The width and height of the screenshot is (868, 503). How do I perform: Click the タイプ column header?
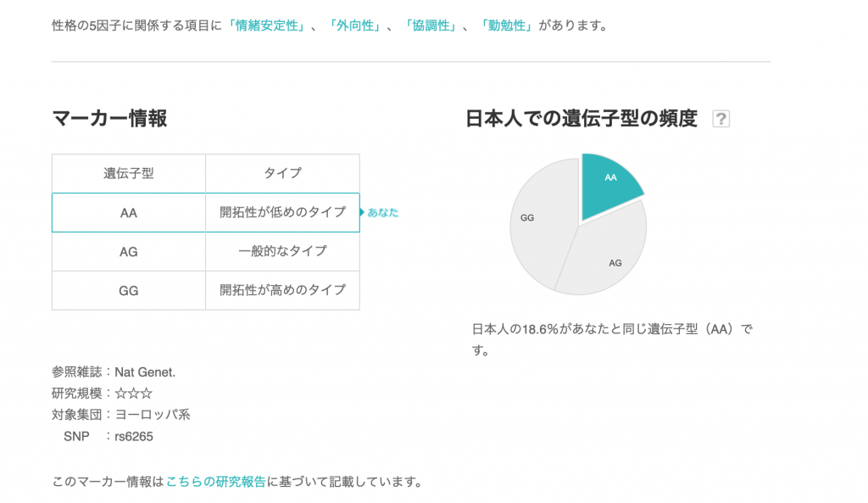click(282, 173)
